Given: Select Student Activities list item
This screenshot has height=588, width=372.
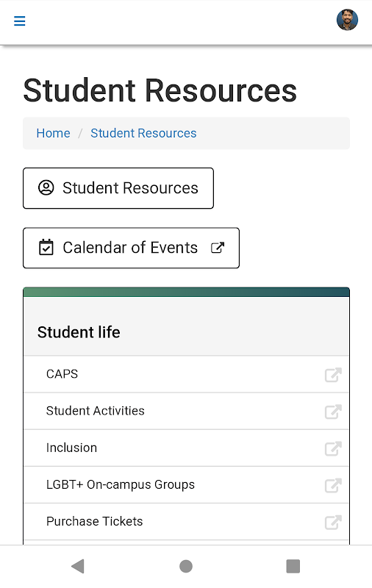Looking at the screenshot, I should pyautogui.click(x=187, y=411).
